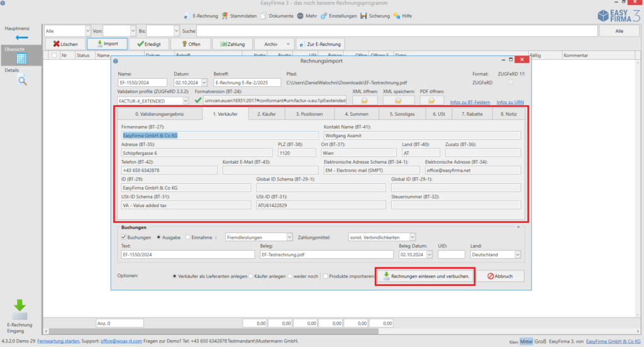Select the Übersicht grid icon
Viewport: 644px width, 347px height.
[x=21, y=59]
